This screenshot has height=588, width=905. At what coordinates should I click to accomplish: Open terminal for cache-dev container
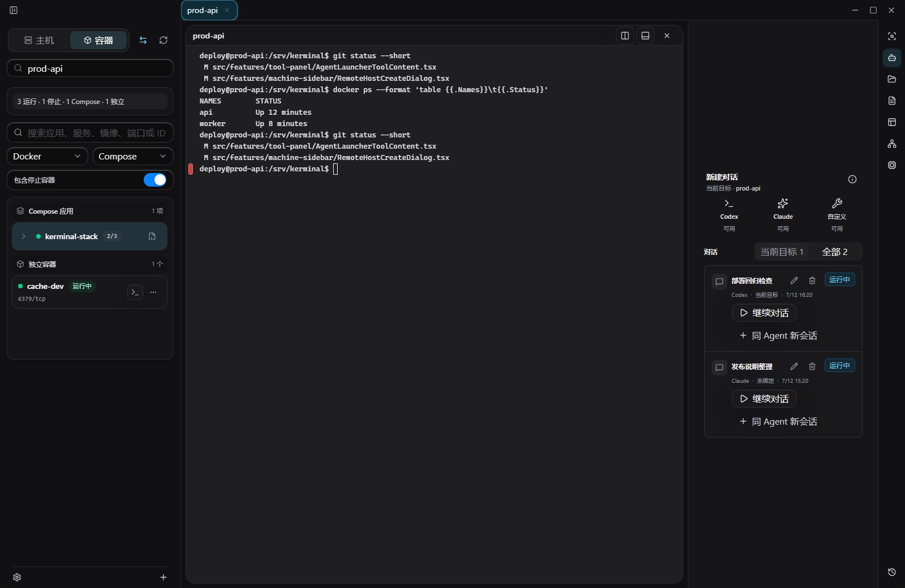point(135,292)
